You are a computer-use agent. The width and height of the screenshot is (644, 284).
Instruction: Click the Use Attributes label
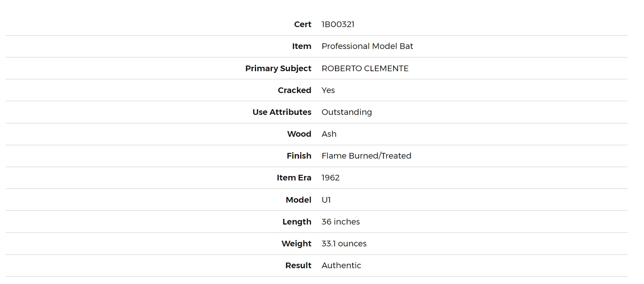282,112
